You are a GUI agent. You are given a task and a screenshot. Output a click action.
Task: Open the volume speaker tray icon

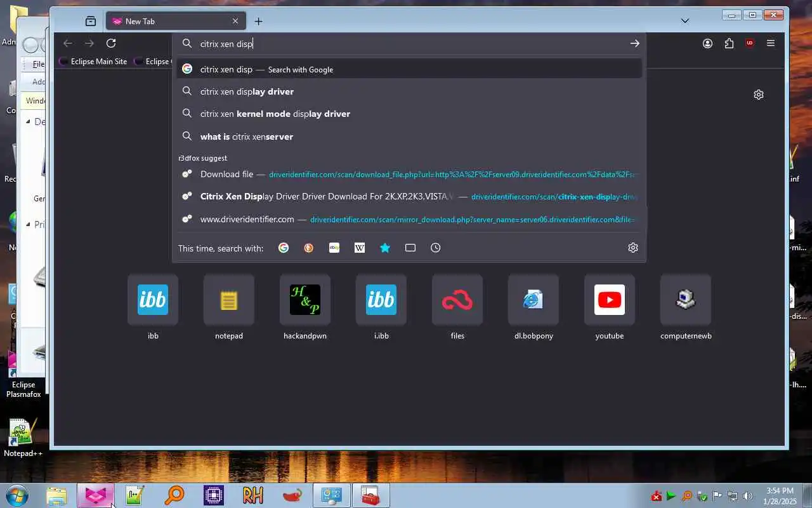[x=748, y=496]
